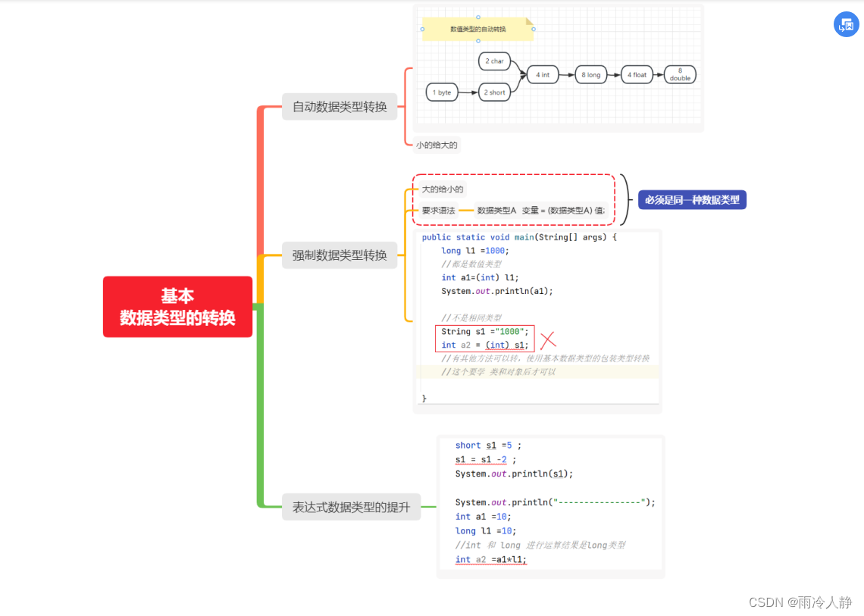Select the blue 必须是同一种数据类型 label
Image resolution: width=864 pixels, height=616 pixels.
[x=692, y=199]
